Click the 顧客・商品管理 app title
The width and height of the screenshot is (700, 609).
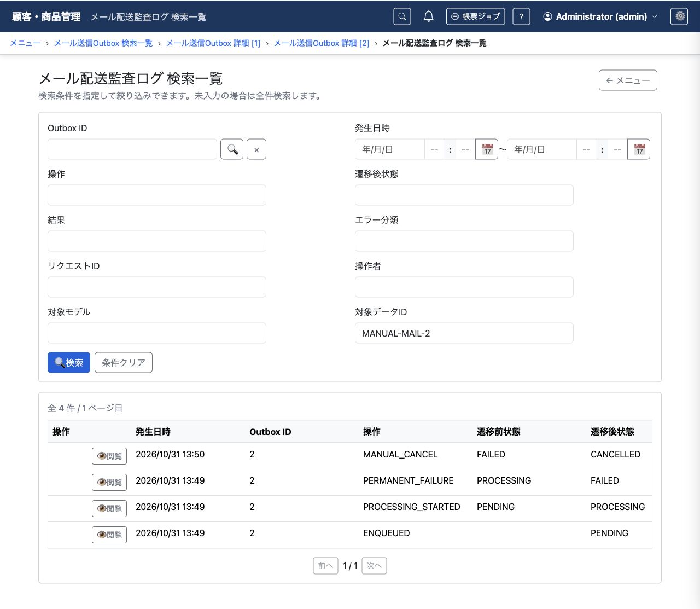coord(46,16)
